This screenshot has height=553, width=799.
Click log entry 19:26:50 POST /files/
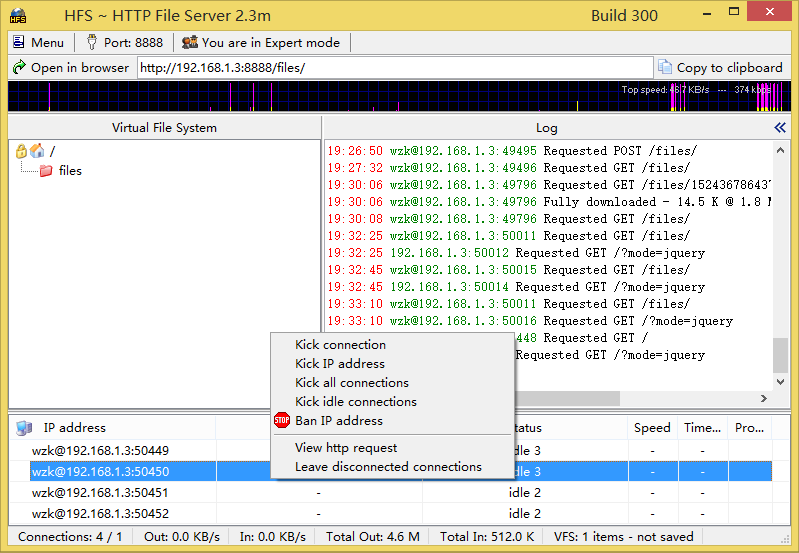click(x=512, y=151)
